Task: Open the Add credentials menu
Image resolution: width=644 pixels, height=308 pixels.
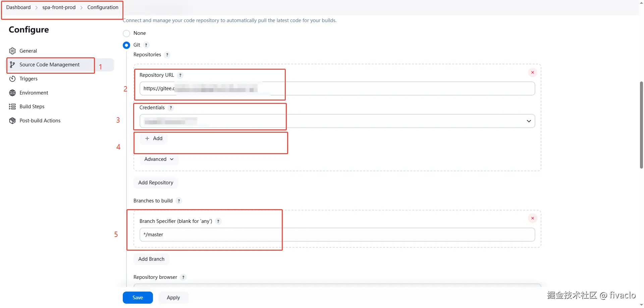Action: tap(154, 138)
